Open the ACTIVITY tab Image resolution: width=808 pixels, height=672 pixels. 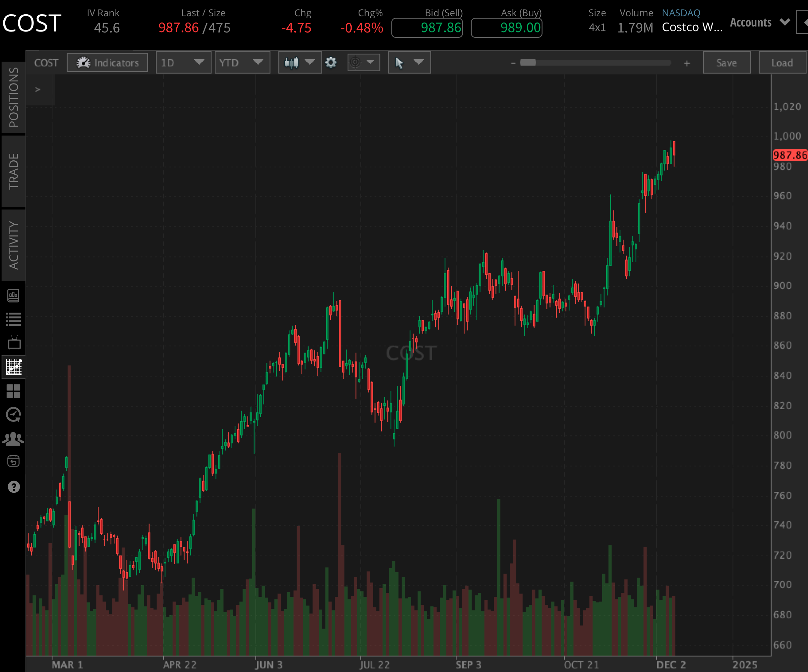point(14,244)
